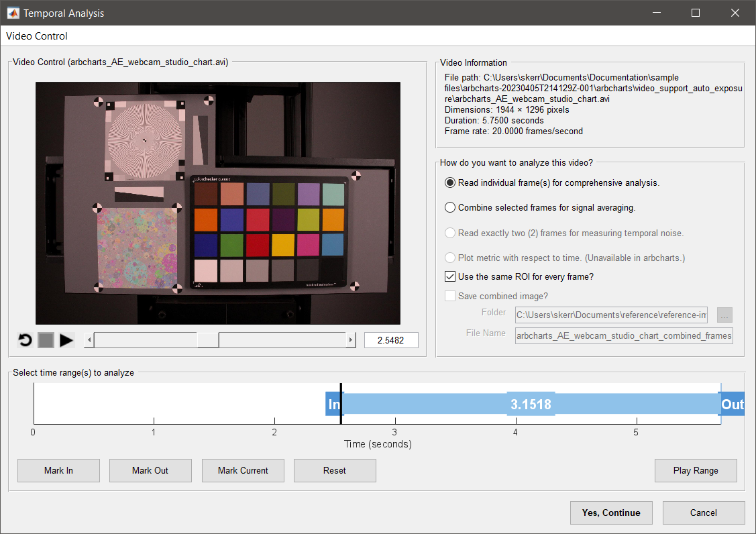Image resolution: width=756 pixels, height=534 pixels.
Task: Select Read exactly two frames option
Action: 563,233
